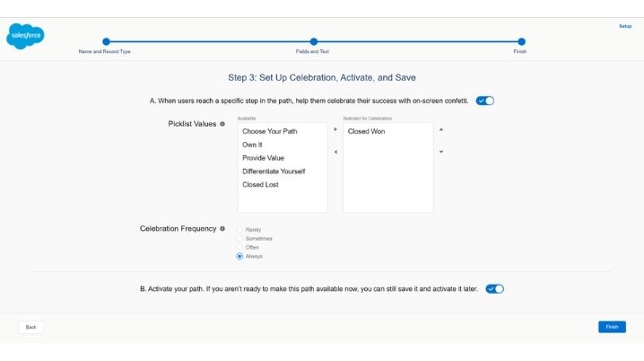Move Closed Won down in order
This screenshot has height=361, width=644.
tap(441, 152)
